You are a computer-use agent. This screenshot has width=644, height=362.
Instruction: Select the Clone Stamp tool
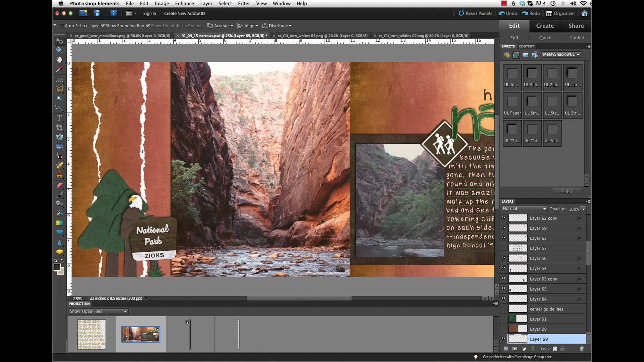[60, 175]
